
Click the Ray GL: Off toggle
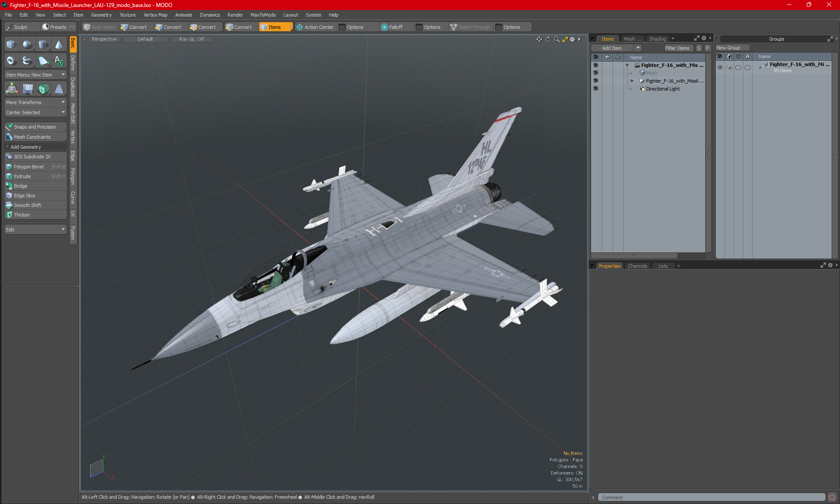(192, 39)
